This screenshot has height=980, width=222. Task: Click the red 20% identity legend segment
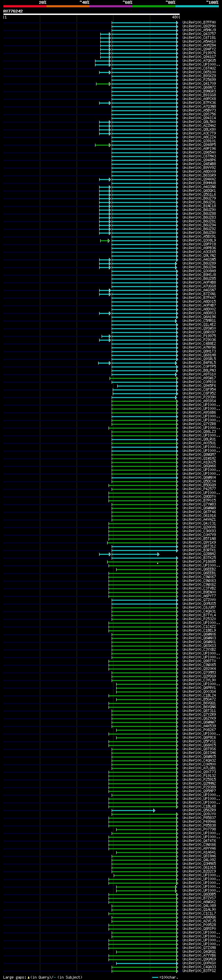pos(25,7)
